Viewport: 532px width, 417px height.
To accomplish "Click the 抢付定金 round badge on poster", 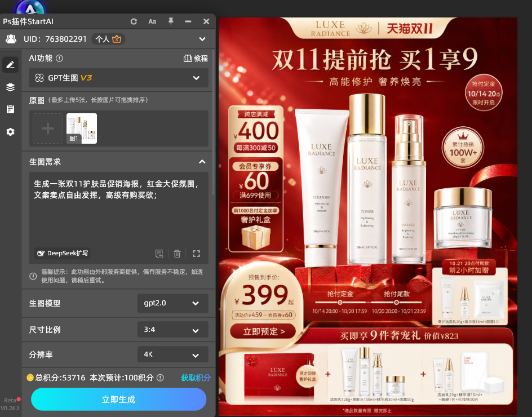I will [483, 92].
